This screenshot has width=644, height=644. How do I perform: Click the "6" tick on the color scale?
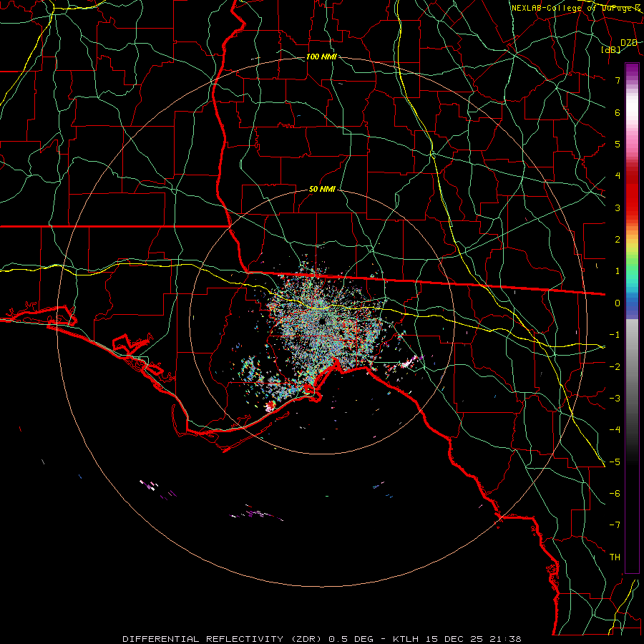pos(618,112)
